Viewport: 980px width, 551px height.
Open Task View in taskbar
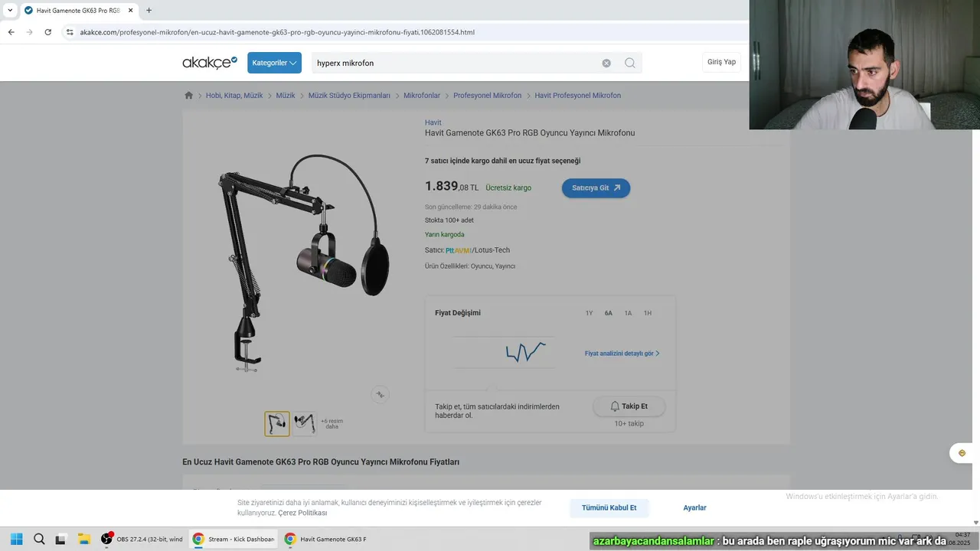(x=60, y=539)
